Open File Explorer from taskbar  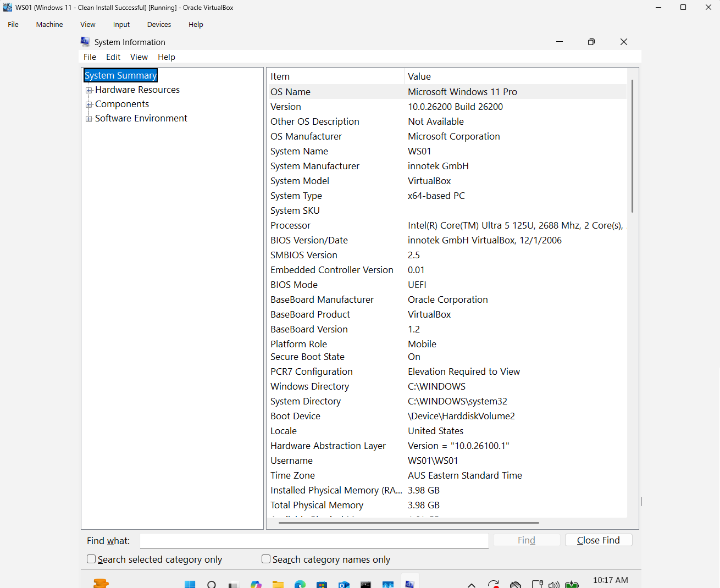[x=278, y=585]
